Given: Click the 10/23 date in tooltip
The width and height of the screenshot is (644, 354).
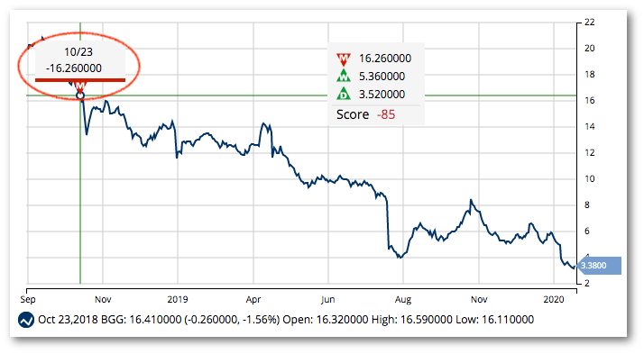Looking at the screenshot, I should point(78,52).
